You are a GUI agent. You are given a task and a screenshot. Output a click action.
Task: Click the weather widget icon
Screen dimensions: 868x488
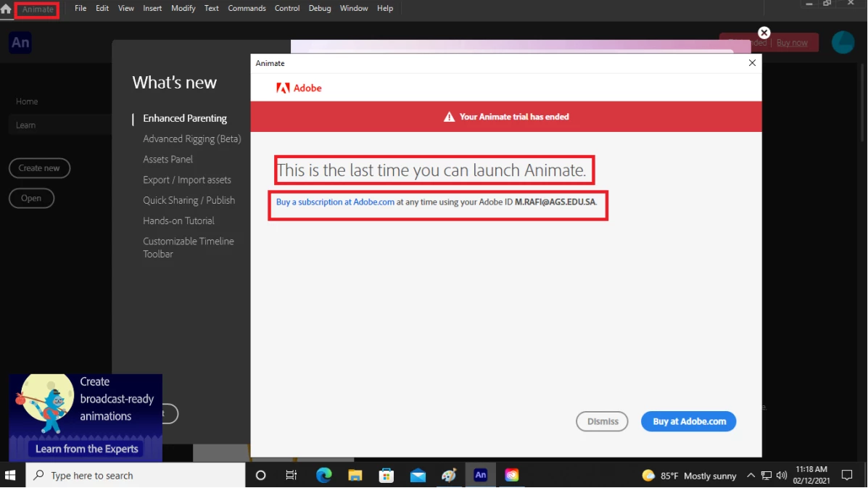pyautogui.click(x=648, y=475)
